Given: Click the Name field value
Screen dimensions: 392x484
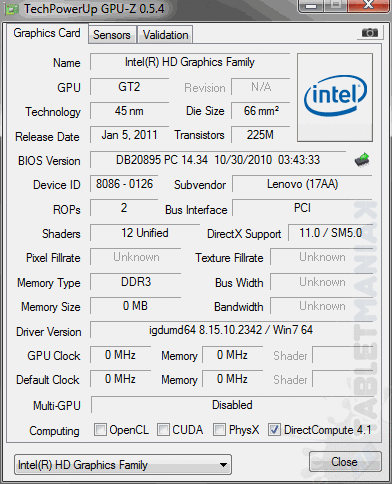Looking at the screenshot, I should [190, 62].
